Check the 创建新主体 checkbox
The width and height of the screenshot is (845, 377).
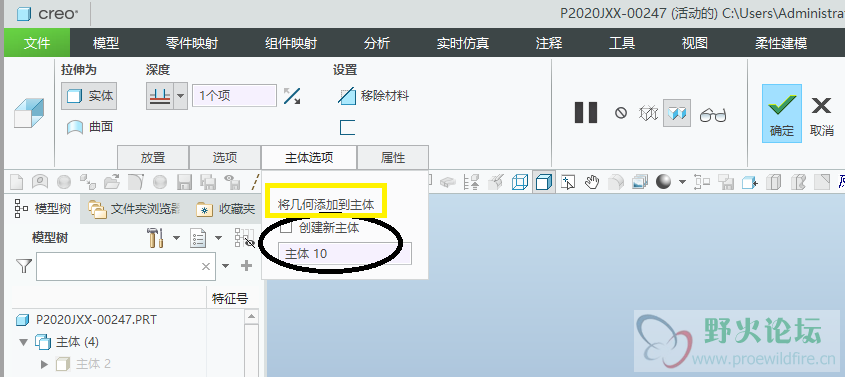[286, 228]
